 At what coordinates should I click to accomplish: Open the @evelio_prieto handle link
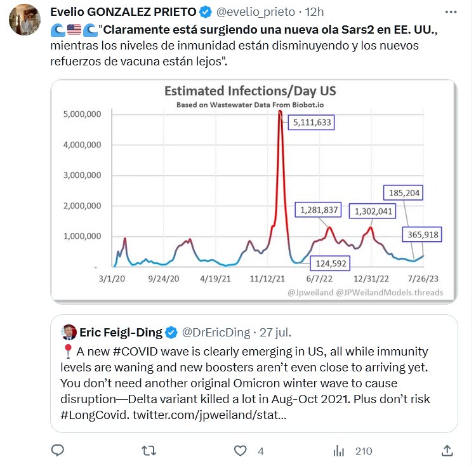click(256, 11)
